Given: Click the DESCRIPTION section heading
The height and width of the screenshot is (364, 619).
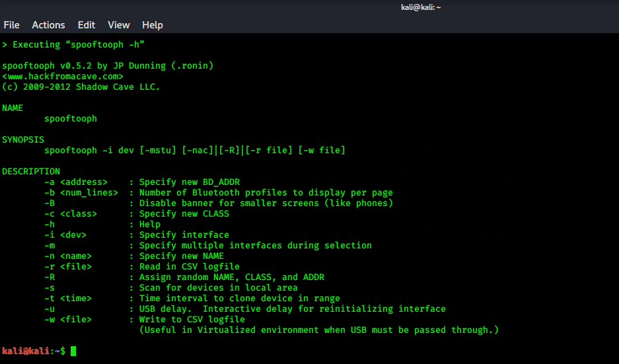Looking at the screenshot, I should click(x=31, y=172).
